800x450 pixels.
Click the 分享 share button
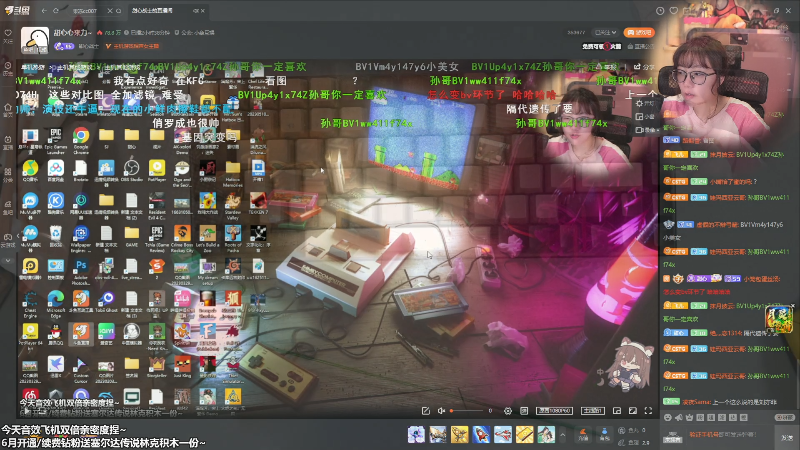point(644,67)
